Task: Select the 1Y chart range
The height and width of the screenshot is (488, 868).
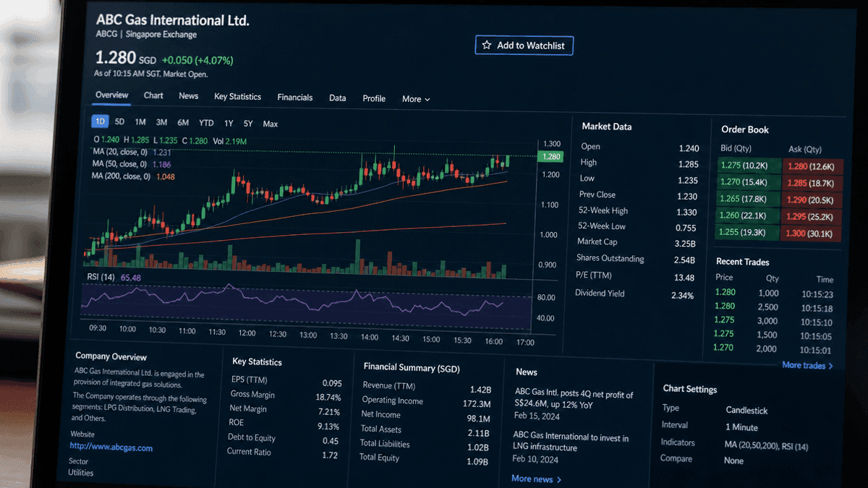Action: pos(229,124)
